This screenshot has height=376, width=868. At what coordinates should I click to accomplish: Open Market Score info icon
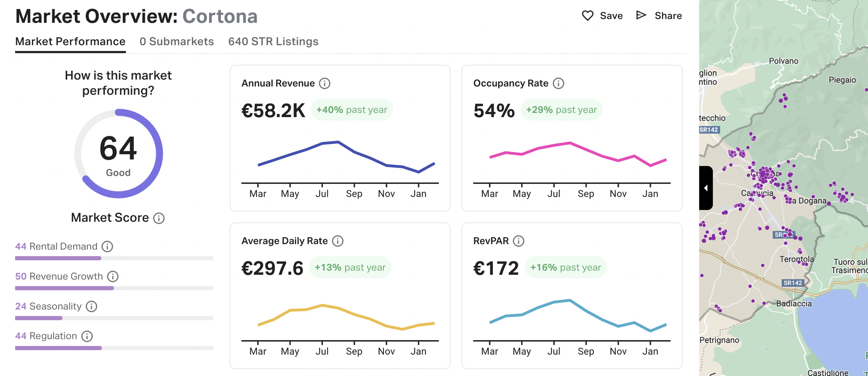[x=159, y=218]
